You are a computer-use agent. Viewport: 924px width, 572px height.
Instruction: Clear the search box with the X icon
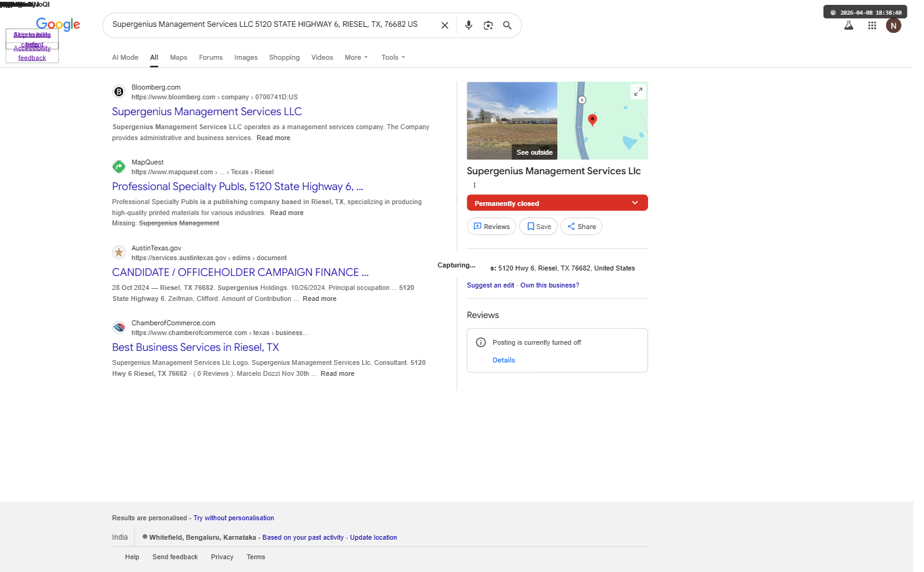[445, 26]
